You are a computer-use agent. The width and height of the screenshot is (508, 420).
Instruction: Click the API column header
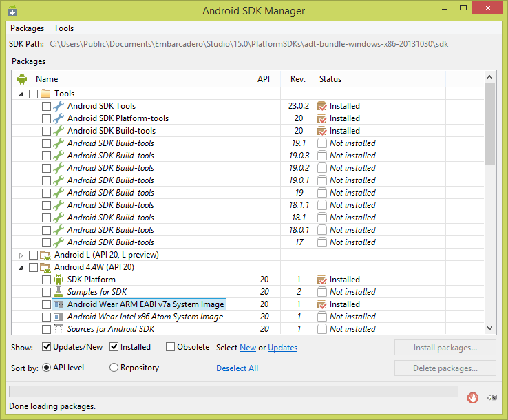point(264,78)
